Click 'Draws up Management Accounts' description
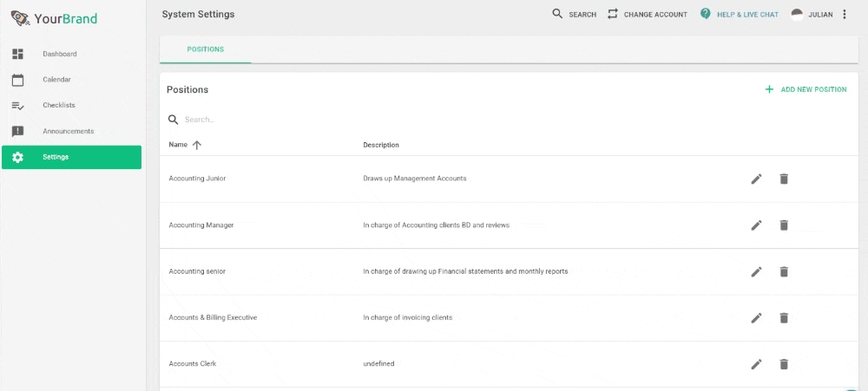868x391 pixels. pyautogui.click(x=415, y=179)
